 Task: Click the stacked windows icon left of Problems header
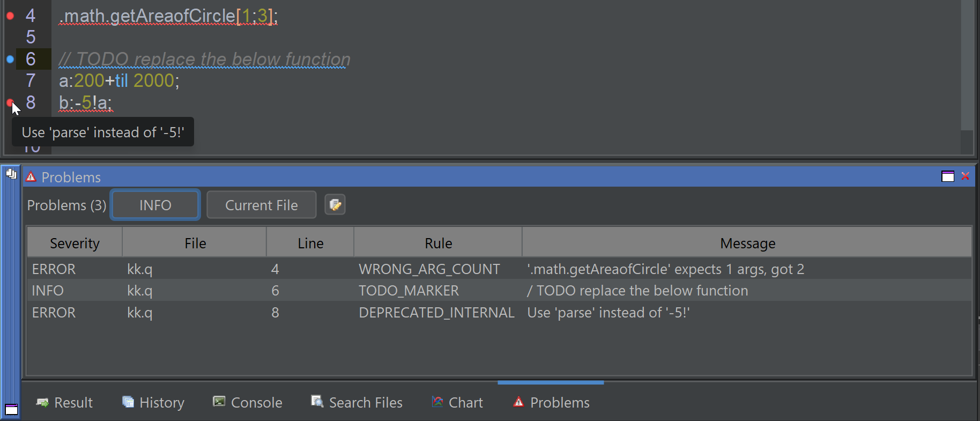pos(11,174)
